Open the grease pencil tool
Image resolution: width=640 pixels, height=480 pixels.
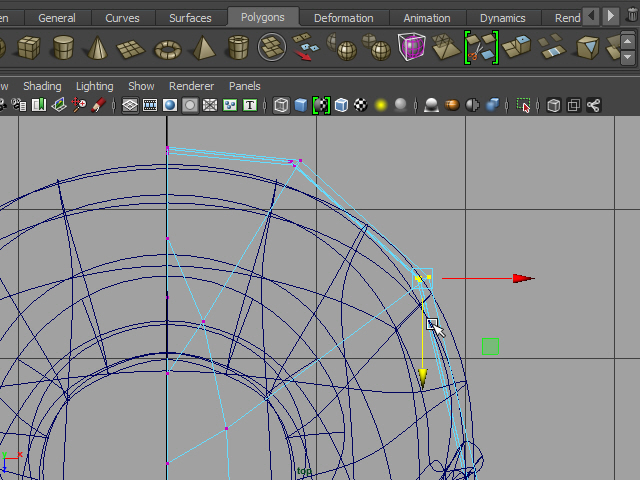99,105
